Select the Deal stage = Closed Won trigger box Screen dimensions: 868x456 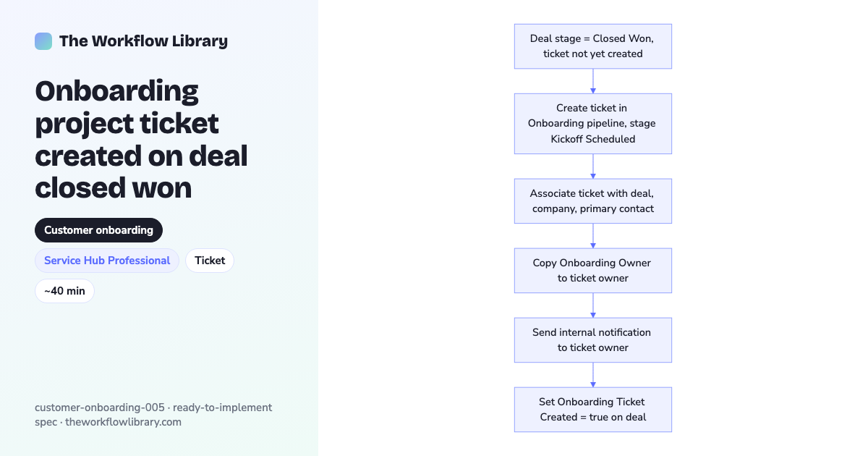(x=593, y=46)
